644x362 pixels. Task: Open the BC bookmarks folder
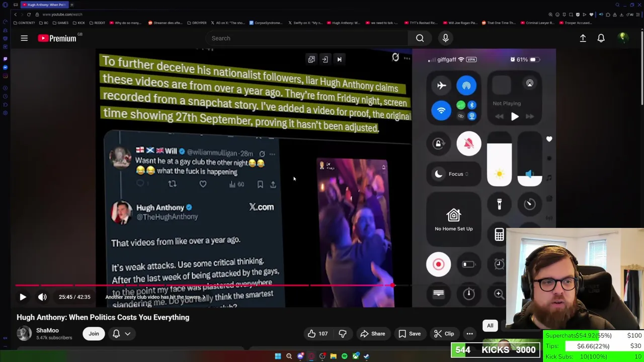pos(44,23)
